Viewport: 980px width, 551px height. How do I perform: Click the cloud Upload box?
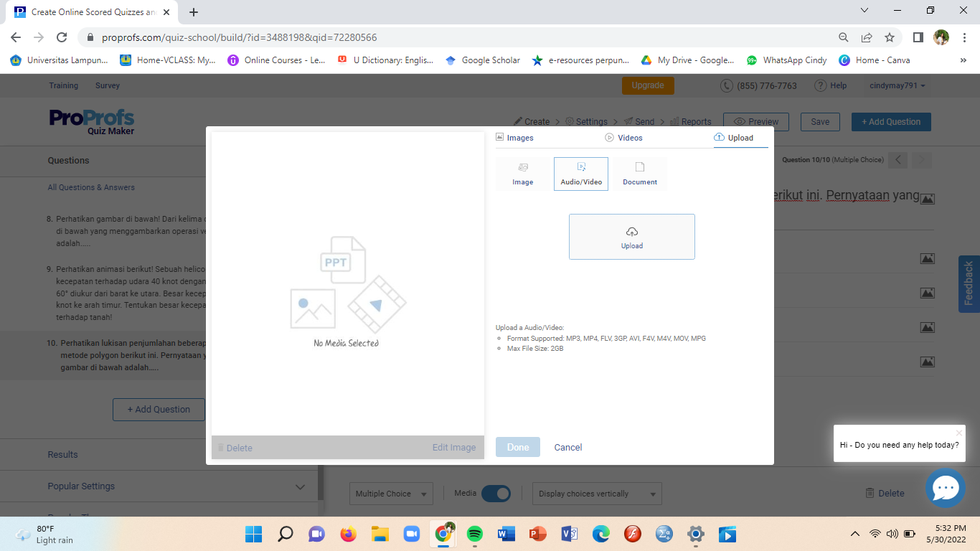(632, 237)
